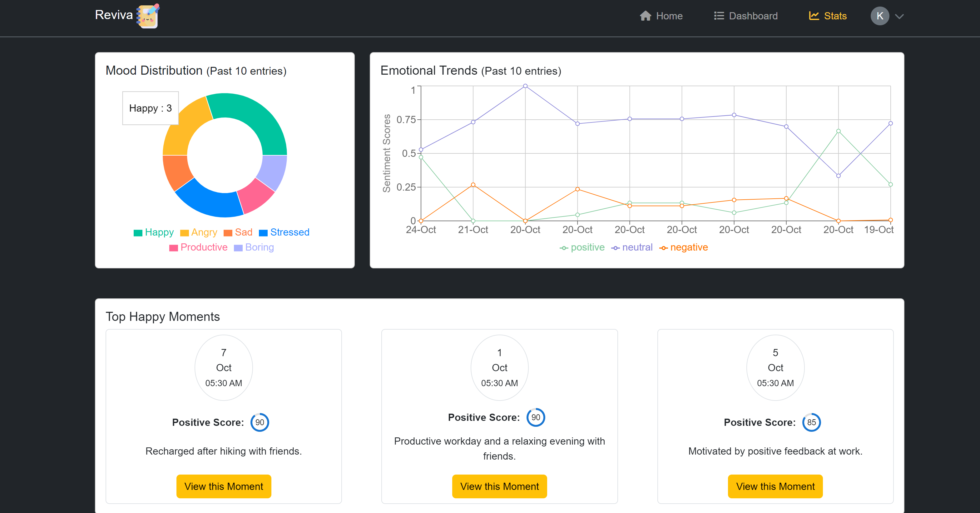Viewport: 980px width, 513px height.
Task: Expand the user profile dropdown chevron
Action: pos(899,16)
